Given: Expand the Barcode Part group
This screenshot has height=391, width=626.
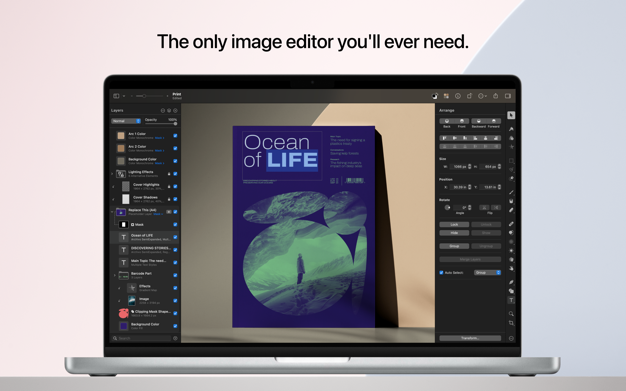Looking at the screenshot, I should [x=115, y=275].
